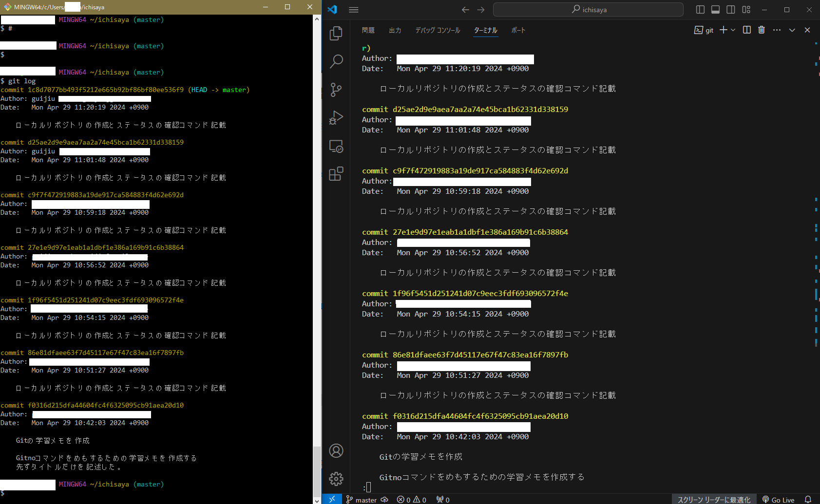Viewport: 820px width, 504px height.
Task: Split the terminal panel
Action: (746, 30)
